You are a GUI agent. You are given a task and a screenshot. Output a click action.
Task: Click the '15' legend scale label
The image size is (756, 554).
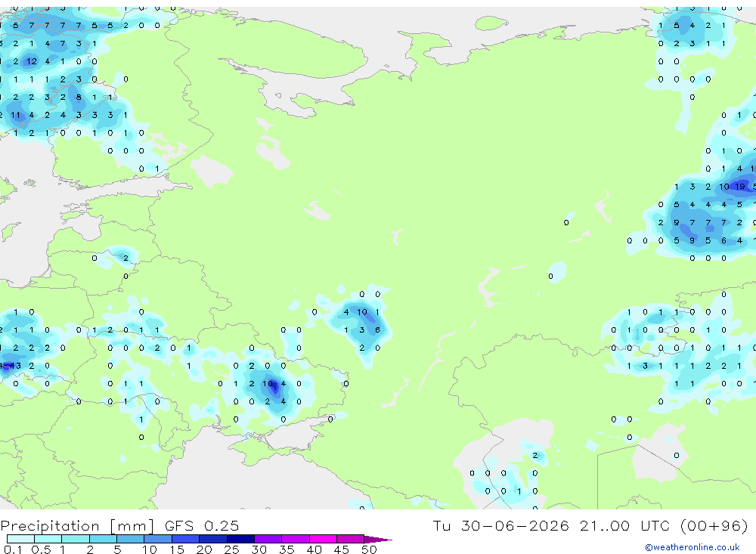pyautogui.click(x=176, y=549)
